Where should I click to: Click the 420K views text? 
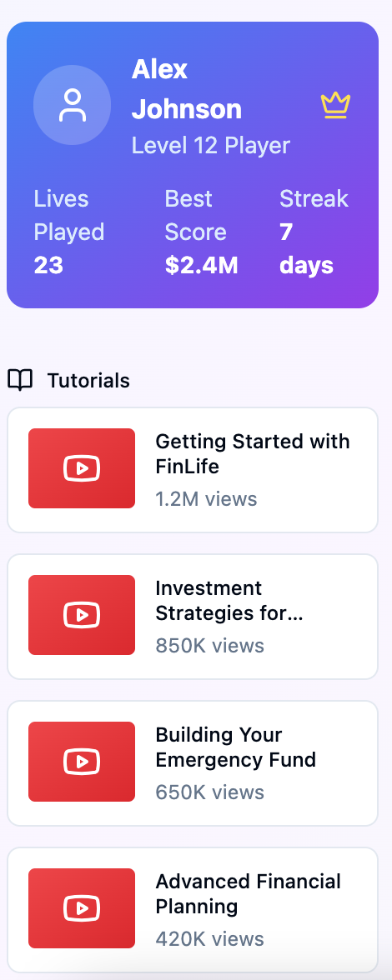click(x=210, y=938)
